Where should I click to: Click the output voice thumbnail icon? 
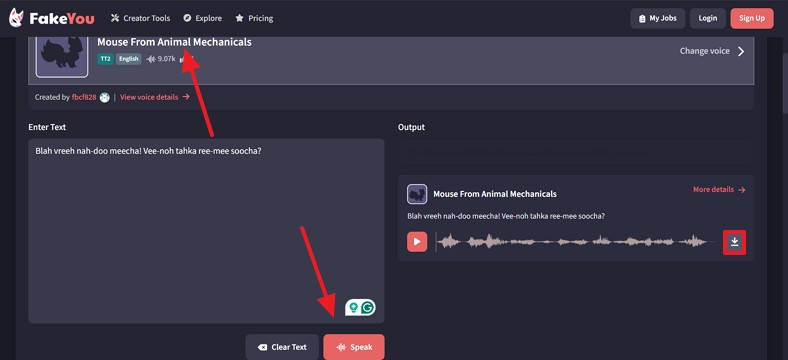(417, 194)
